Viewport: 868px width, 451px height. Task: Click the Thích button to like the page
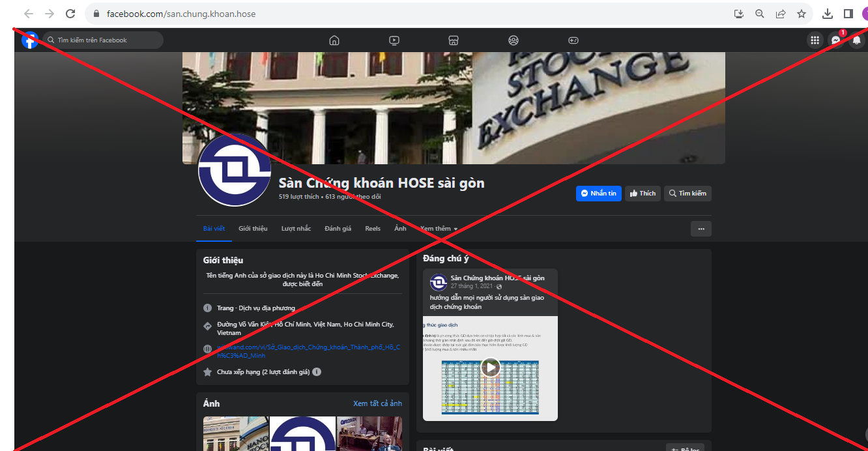(x=643, y=193)
